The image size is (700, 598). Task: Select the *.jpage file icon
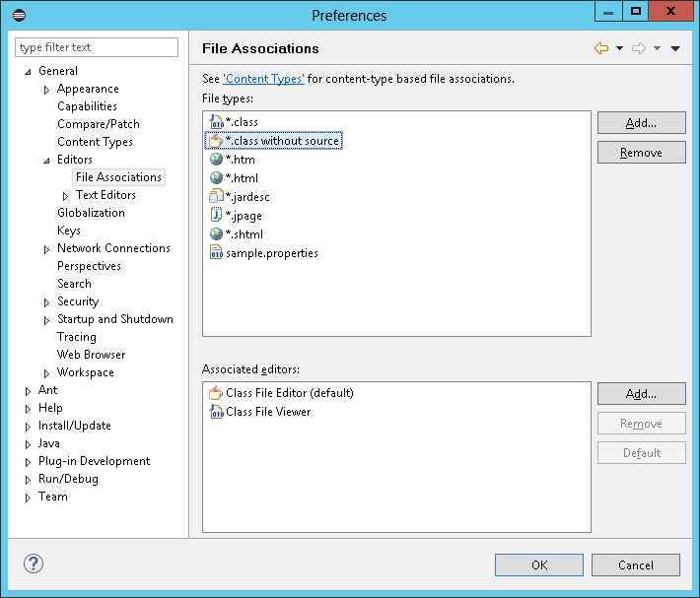(x=217, y=216)
